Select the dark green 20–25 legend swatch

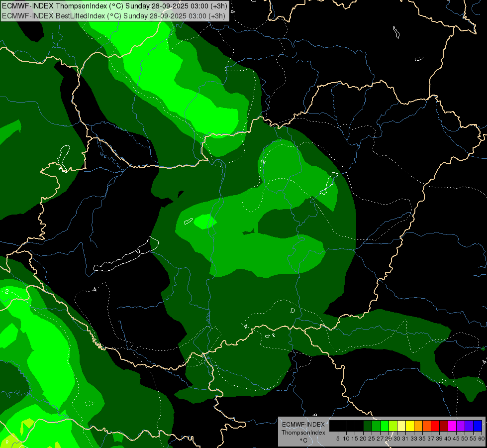(368, 426)
